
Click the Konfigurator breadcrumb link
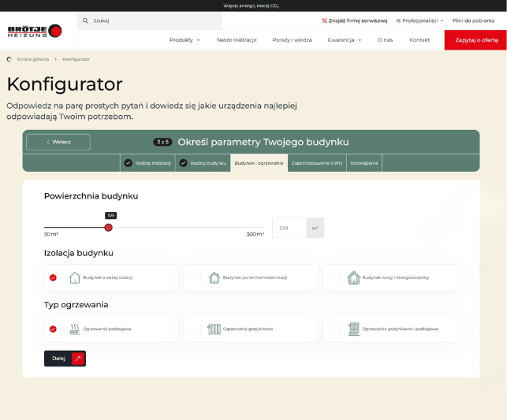click(x=76, y=59)
